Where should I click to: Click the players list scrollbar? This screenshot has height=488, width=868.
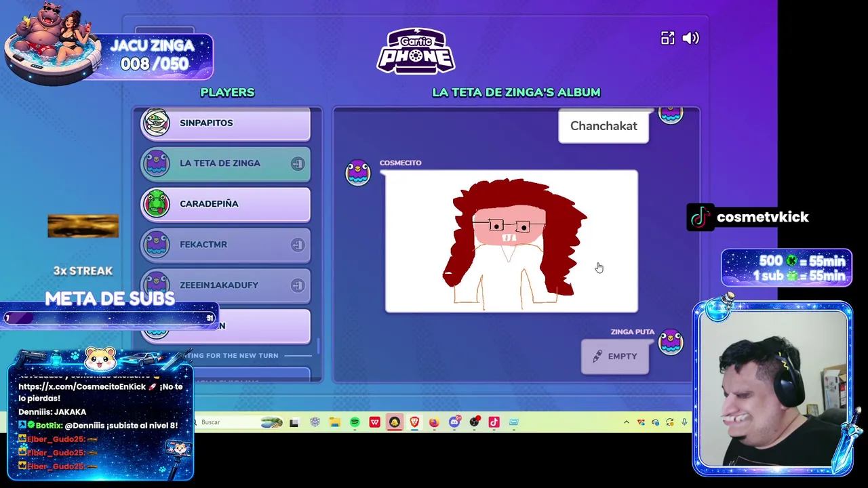(x=319, y=347)
